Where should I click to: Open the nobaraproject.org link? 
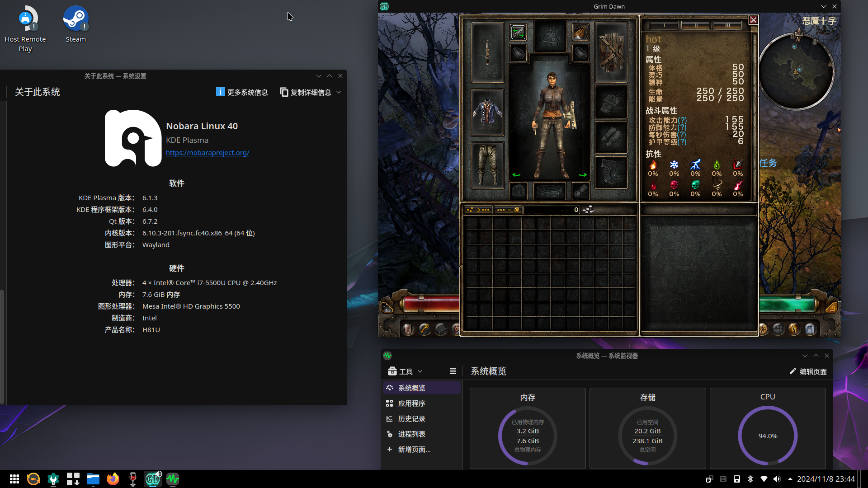click(x=208, y=153)
